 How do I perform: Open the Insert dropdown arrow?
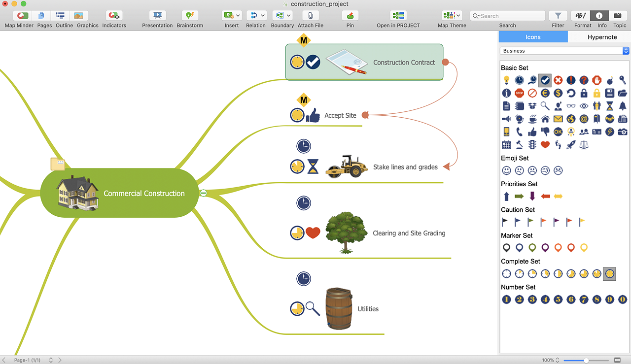(x=238, y=16)
